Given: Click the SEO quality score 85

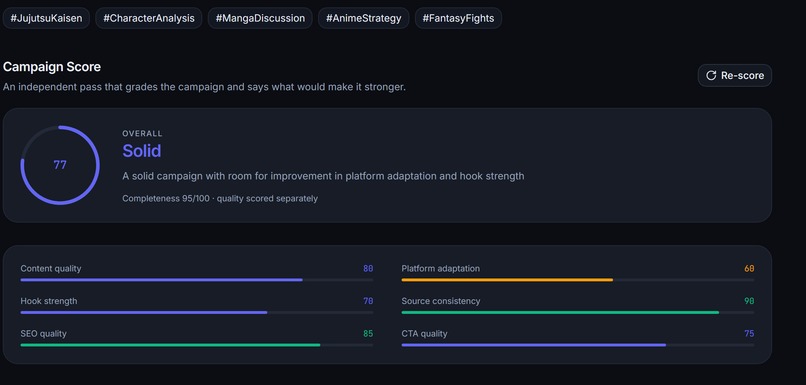Looking at the screenshot, I should click(368, 334).
